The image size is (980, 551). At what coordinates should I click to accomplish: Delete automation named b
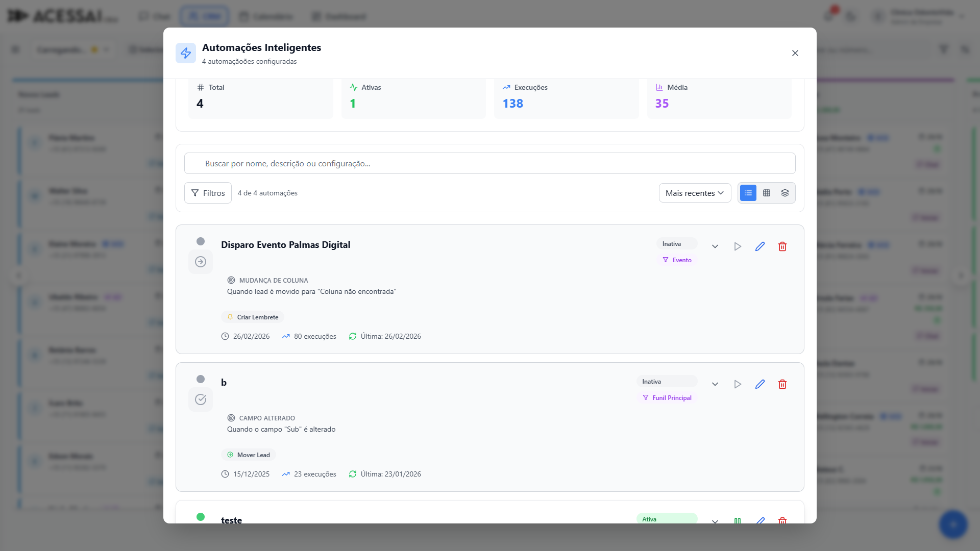782,384
